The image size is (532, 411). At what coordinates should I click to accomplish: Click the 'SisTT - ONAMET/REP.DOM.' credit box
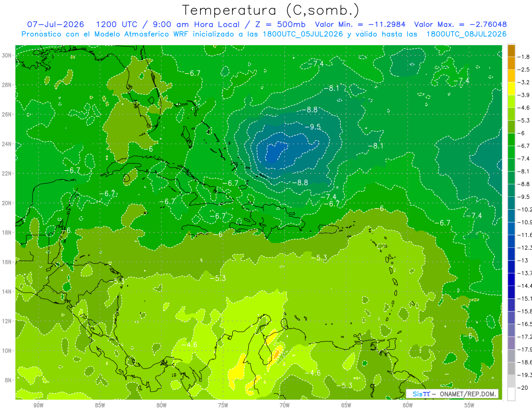[452, 394]
